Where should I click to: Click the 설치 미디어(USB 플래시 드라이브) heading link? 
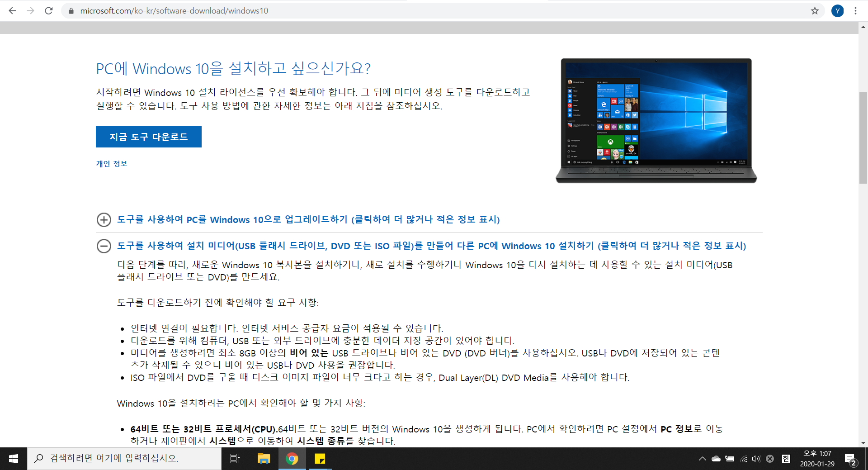(x=432, y=246)
